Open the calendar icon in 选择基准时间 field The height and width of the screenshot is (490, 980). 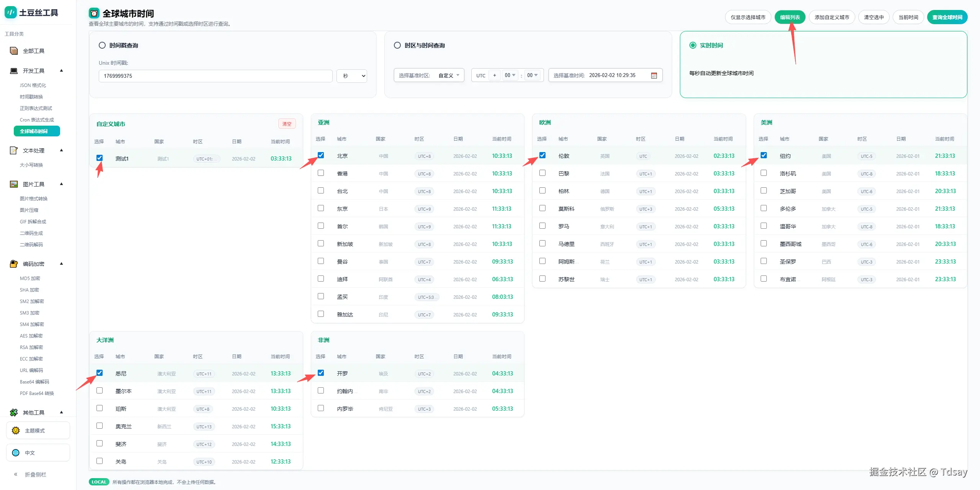click(654, 75)
